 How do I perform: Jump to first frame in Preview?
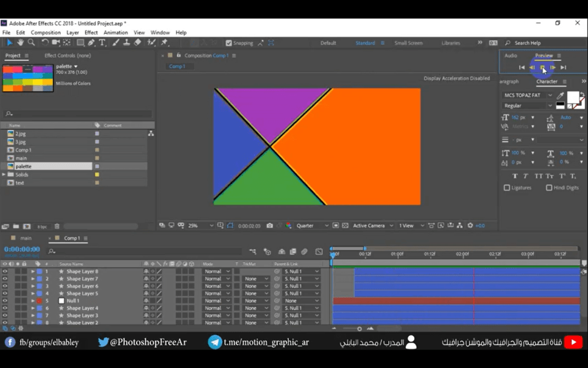(x=521, y=68)
